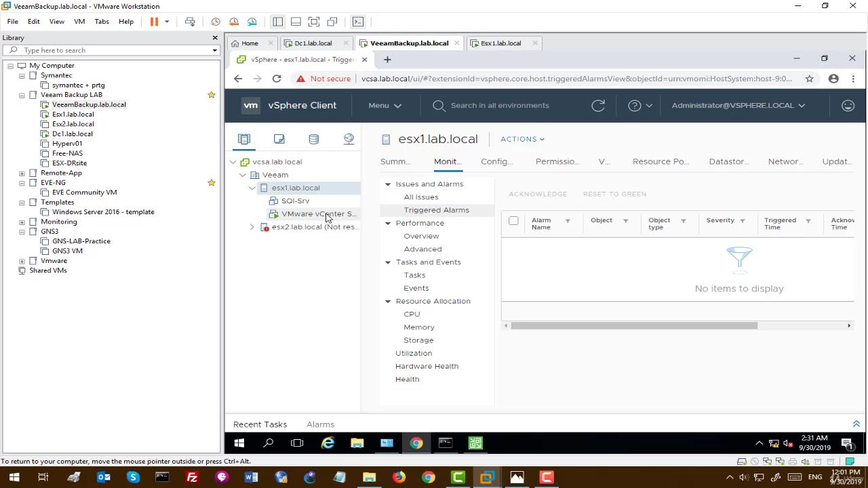The image size is (868, 488).
Task: Collapse the Tasks and Events section
Action: coord(388,262)
